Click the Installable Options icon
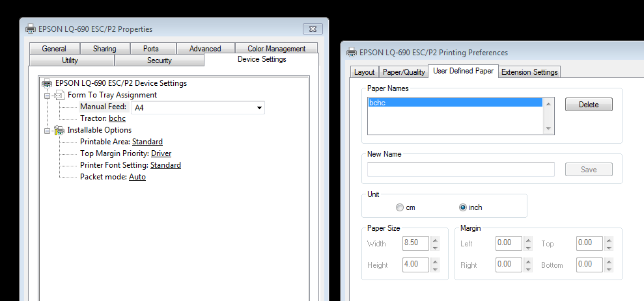 (x=59, y=130)
